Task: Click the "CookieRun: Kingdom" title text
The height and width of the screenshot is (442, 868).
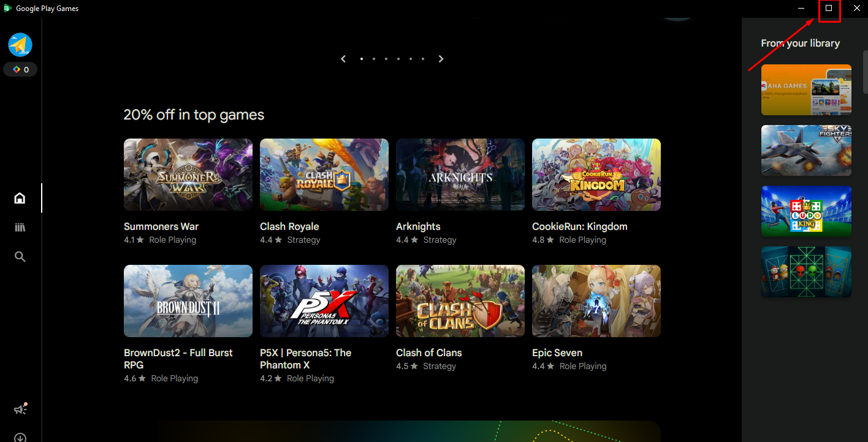Action: pos(580,226)
